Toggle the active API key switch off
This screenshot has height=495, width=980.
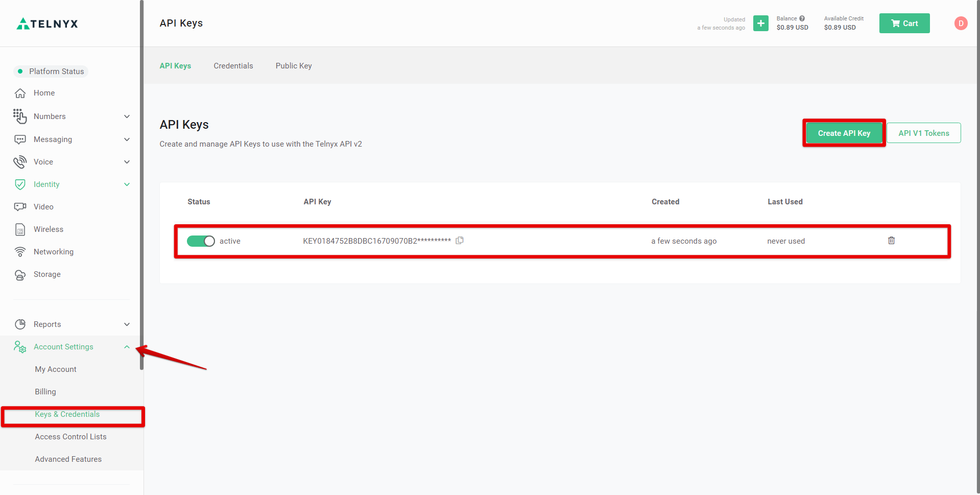201,241
